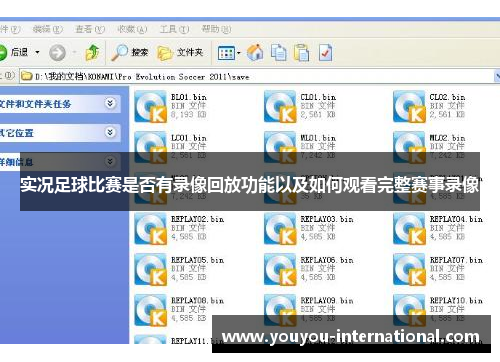Select the BL01.bin file icon
The width and height of the screenshot is (500, 362).
coord(151,107)
